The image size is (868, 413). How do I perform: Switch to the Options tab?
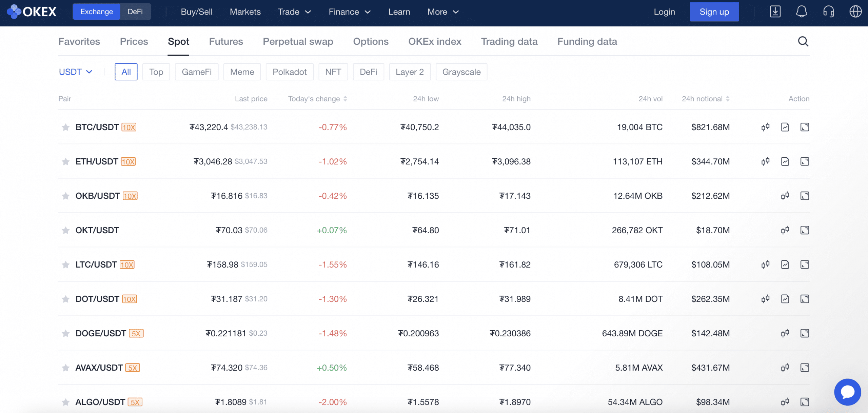point(371,41)
